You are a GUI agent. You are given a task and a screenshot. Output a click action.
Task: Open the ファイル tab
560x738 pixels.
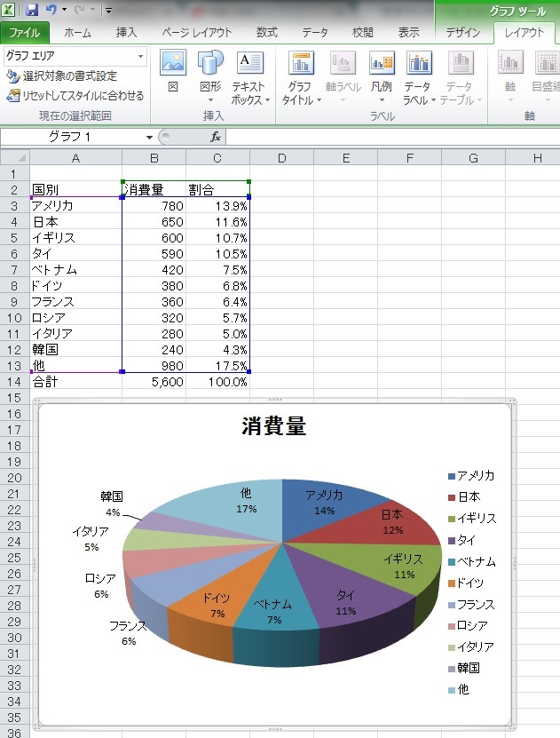[25, 33]
